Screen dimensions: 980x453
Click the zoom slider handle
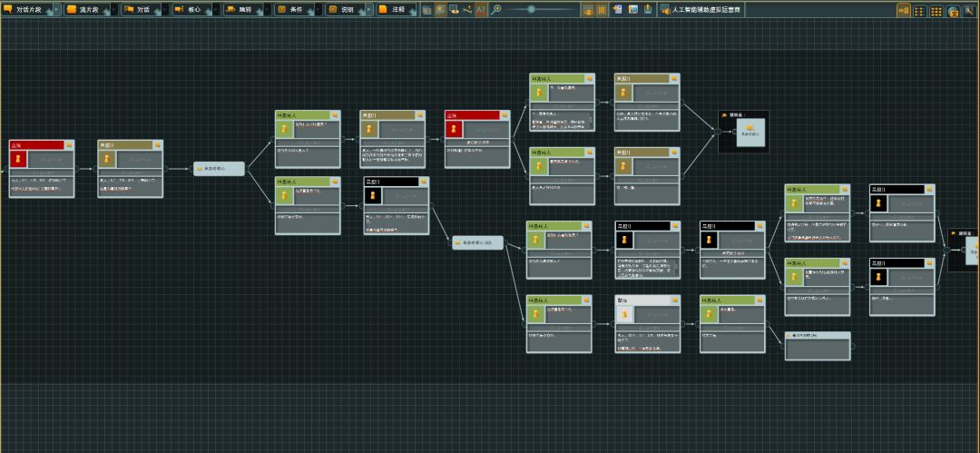coord(531,9)
